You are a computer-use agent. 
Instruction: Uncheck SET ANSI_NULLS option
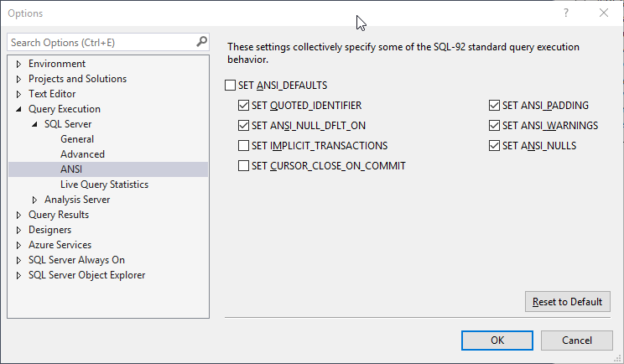click(x=495, y=146)
